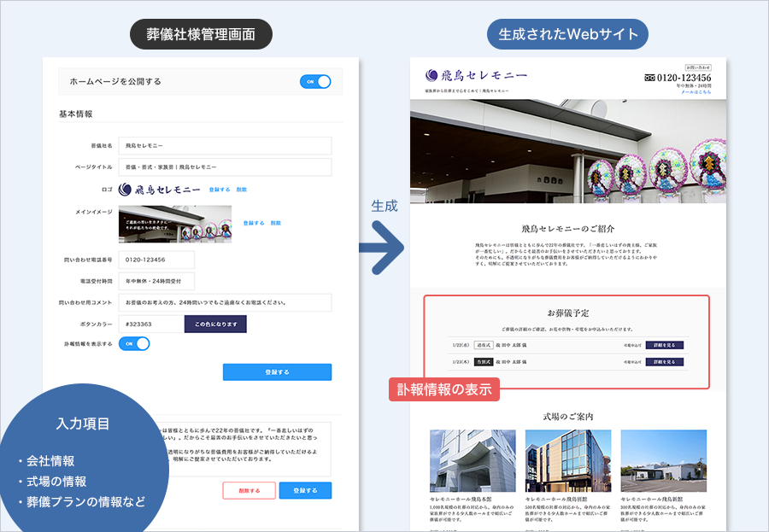This screenshot has height=532, width=769.
Task: Open セレモニーホール飛鳥別館 photo
Action: click(x=568, y=461)
